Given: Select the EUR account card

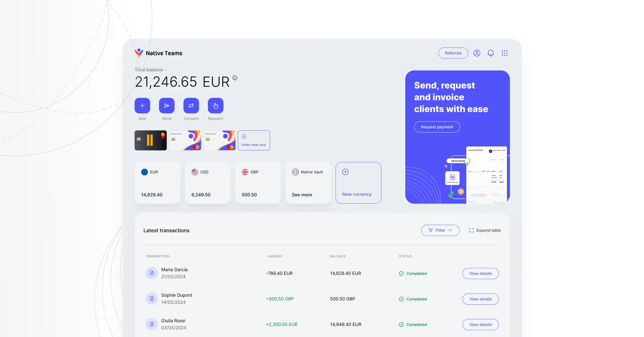Looking at the screenshot, I should point(158,183).
